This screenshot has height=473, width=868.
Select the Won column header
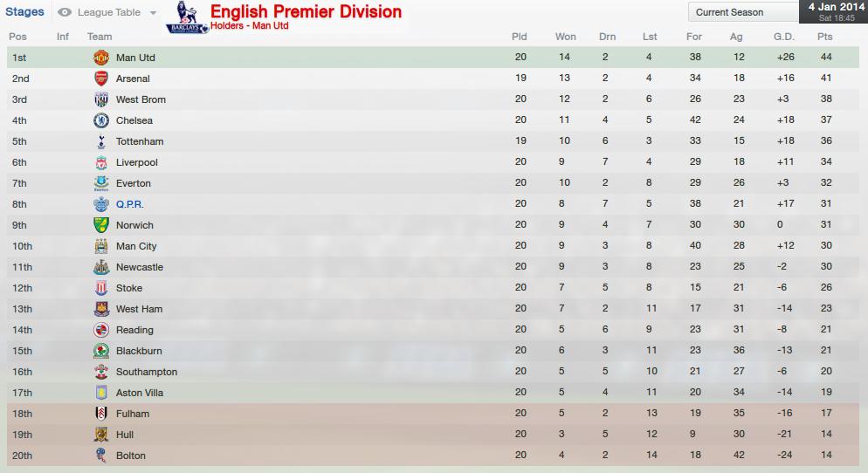[565, 37]
